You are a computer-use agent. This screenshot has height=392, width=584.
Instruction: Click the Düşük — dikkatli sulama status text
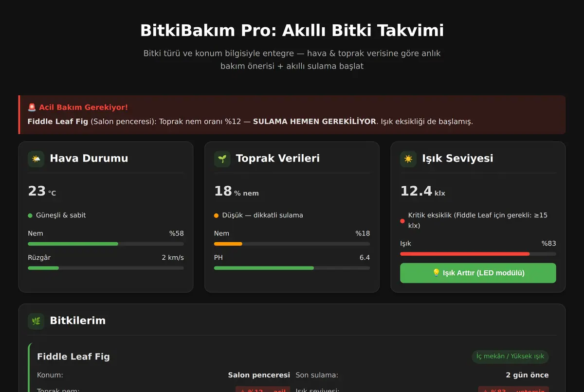tap(262, 215)
